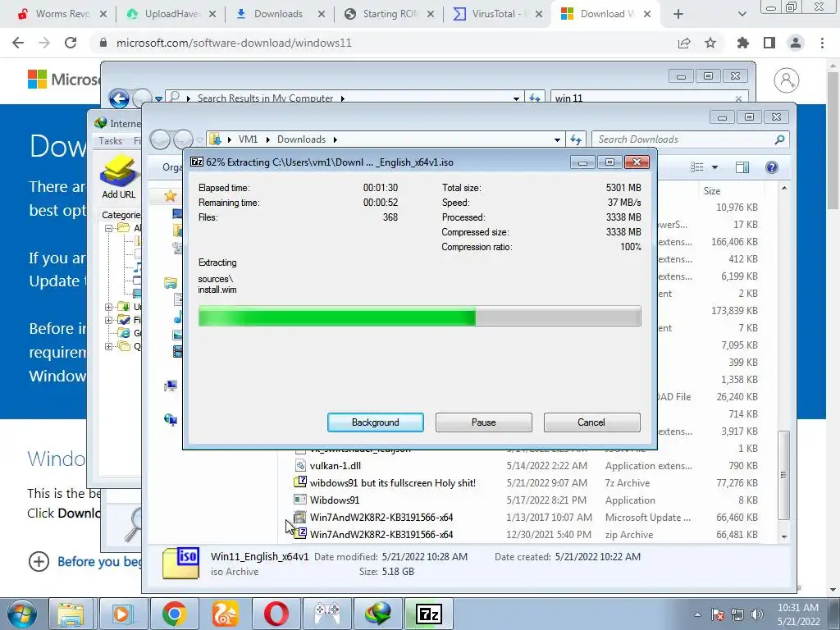Cancel the 7-Zip extraction

tap(591, 422)
